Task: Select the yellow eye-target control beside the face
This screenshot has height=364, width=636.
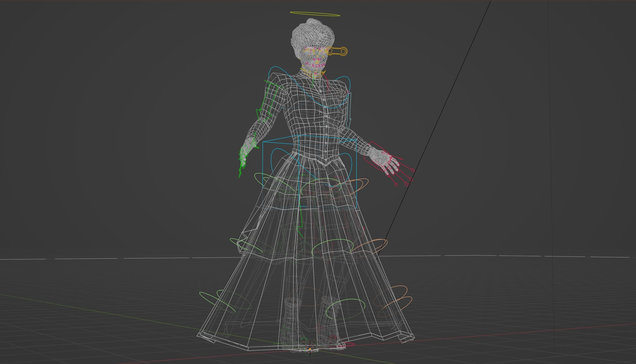Action: click(337, 52)
